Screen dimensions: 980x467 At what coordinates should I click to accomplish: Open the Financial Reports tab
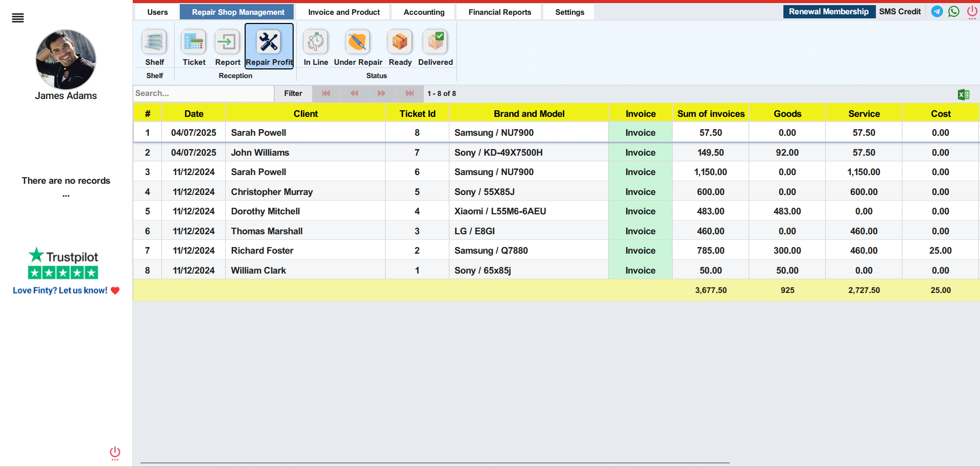(499, 12)
